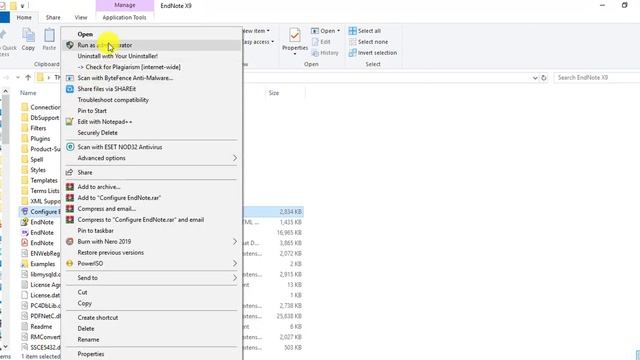Switch to the Home ribbon tab
This screenshot has width=640, height=360.
click(24, 18)
